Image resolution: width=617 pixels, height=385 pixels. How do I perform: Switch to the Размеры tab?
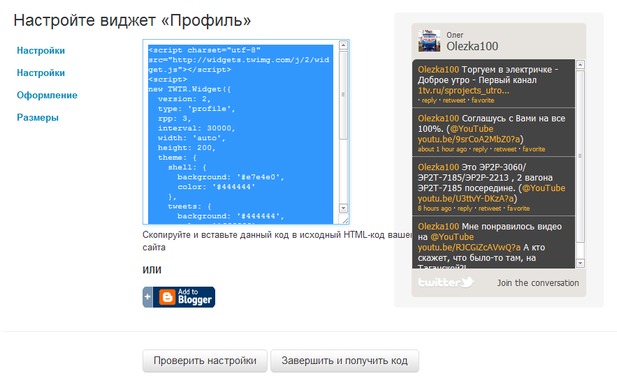37,118
